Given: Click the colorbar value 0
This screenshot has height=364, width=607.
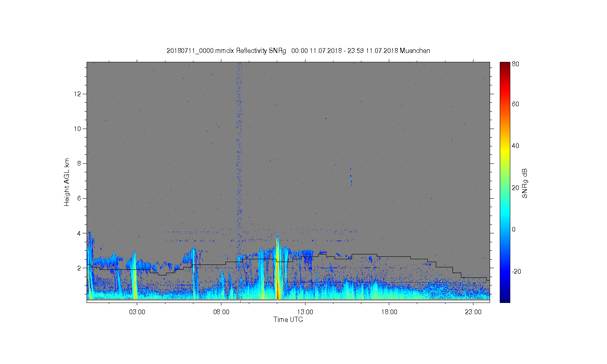Looking at the screenshot, I should (x=514, y=229).
